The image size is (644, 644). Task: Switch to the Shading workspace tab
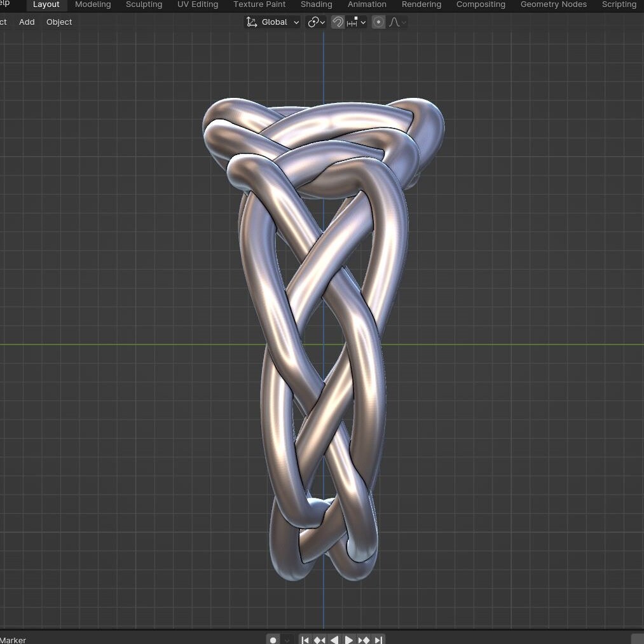pos(316,4)
